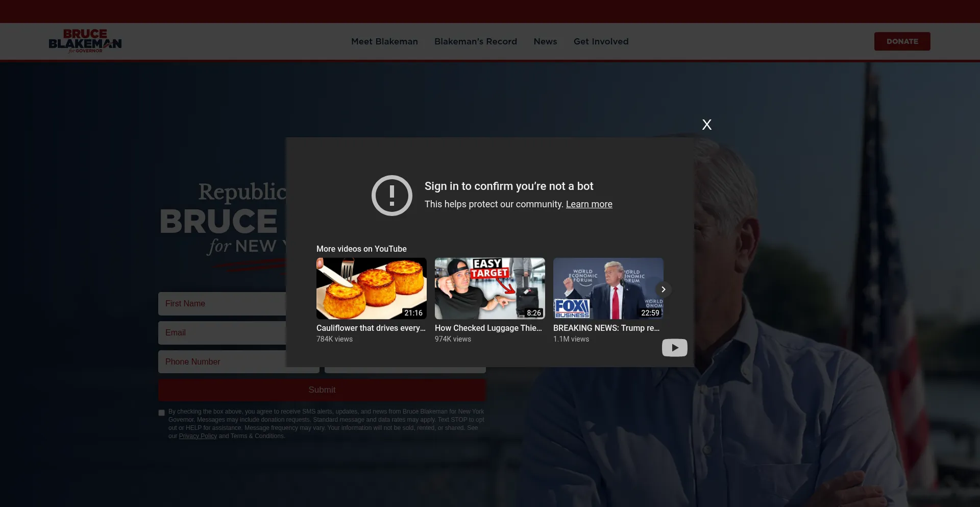980x507 pixels.
Task: Click the DONATE button
Action: [x=902, y=41]
